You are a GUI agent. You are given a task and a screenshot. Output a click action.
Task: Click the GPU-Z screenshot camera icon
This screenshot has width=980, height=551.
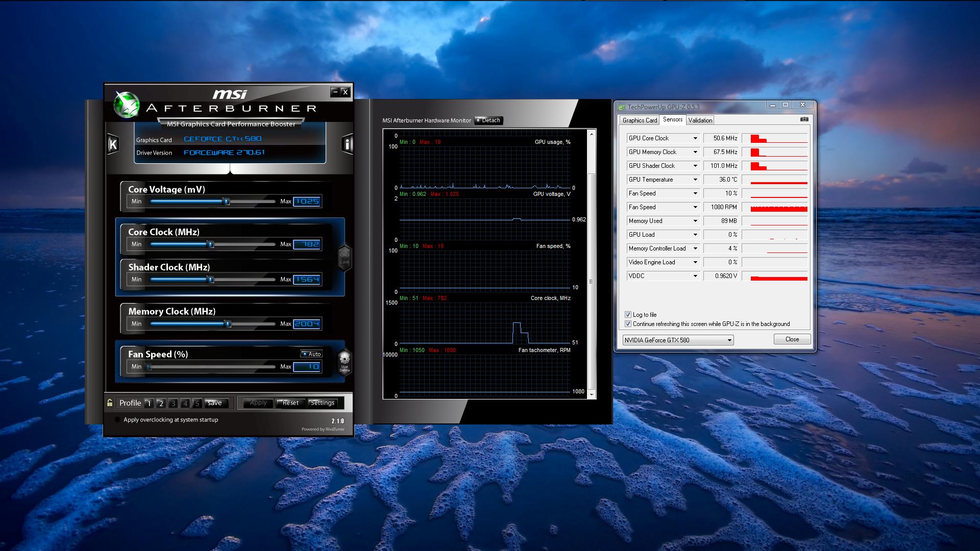[x=804, y=119]
